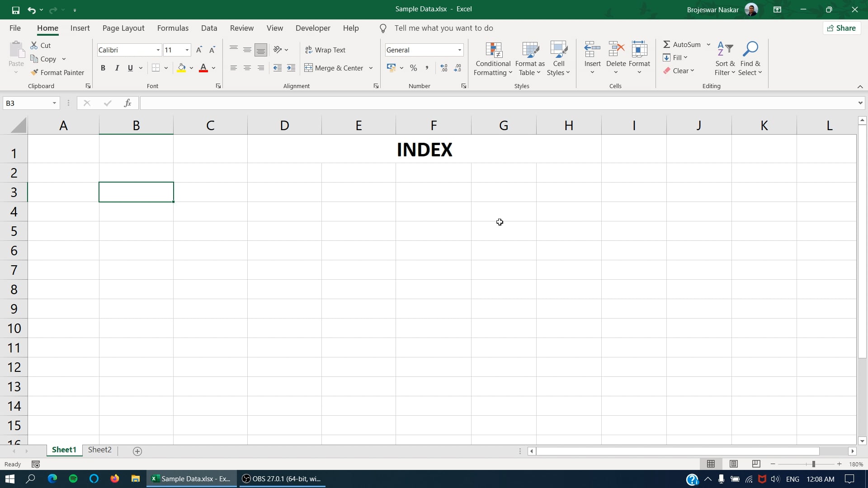This screenshot has height=488, width=868.
Task: Switch to the Formulas tab
Action: 173,28
